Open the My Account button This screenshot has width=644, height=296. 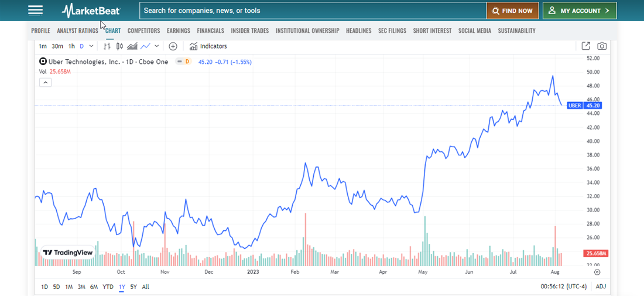[580, 11]
